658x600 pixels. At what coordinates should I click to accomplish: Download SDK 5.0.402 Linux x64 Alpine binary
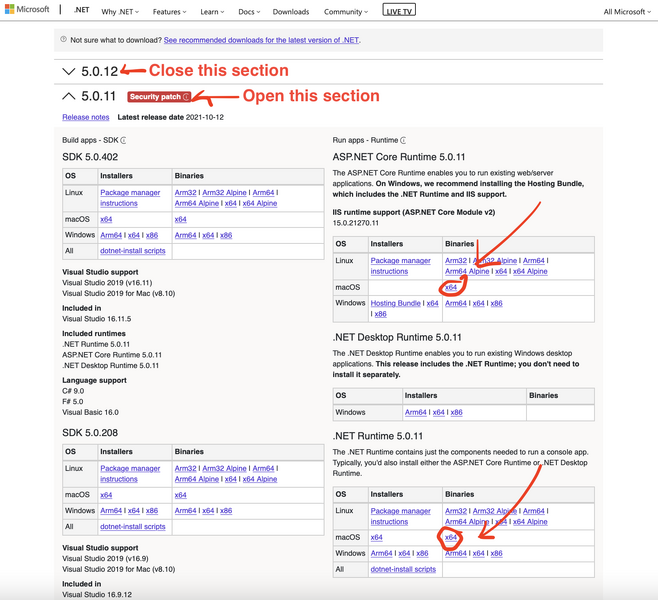click(x=260, y=203)
